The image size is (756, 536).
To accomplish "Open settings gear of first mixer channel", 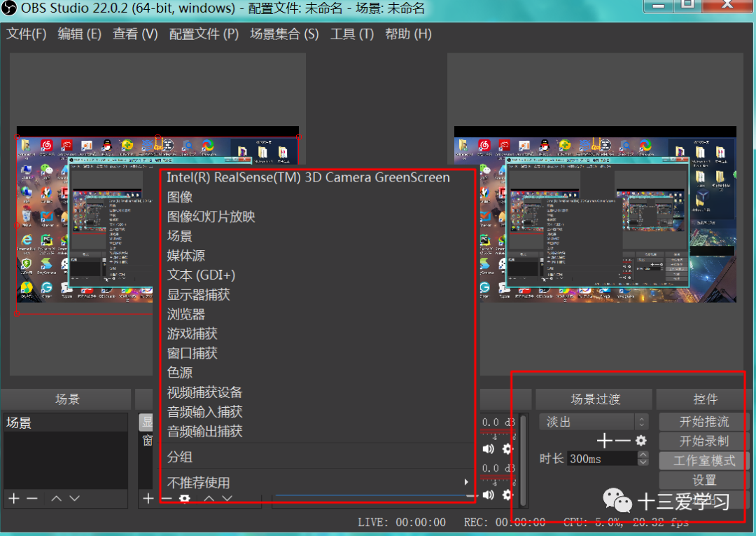I will (x=507, y=448).
